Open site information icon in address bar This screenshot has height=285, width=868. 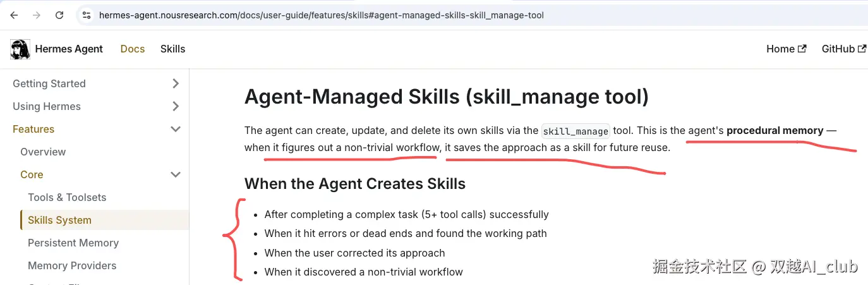(x=87, y=15)
